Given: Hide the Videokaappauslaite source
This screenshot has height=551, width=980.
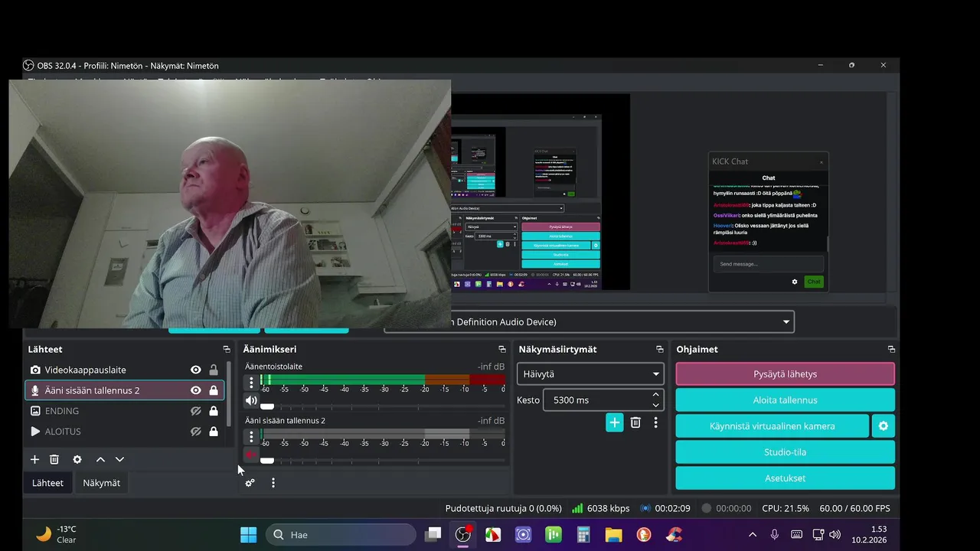Looking at the screenshot, I should (196, 370).
